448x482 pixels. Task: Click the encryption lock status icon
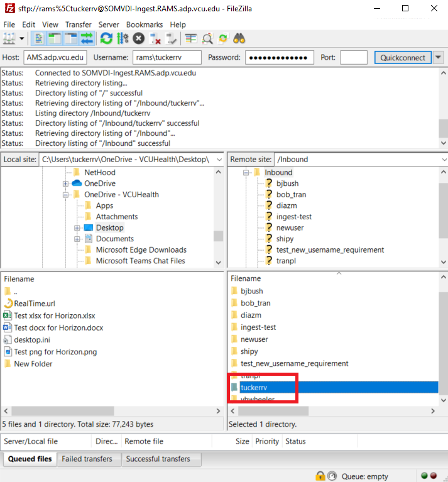(x=320, y=476)
